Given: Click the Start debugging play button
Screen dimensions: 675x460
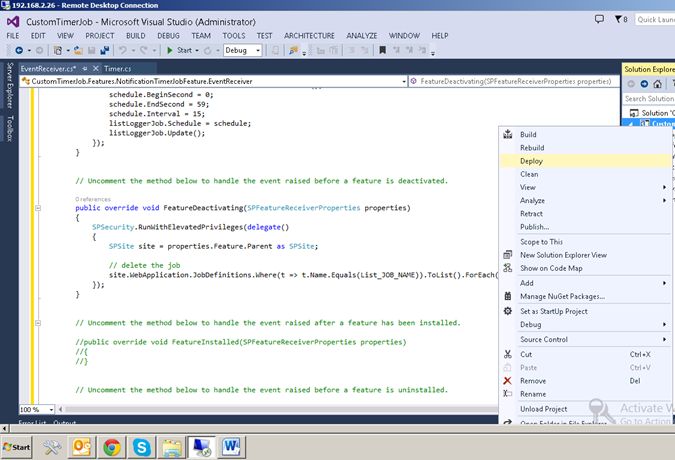Looking at the screenshot, I should click(170, 50).
